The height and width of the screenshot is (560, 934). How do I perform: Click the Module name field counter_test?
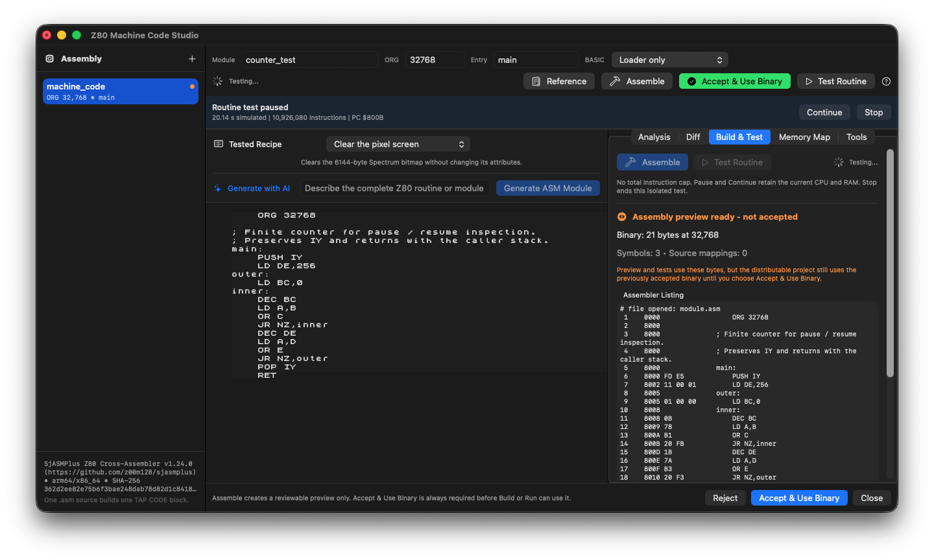coord(310,60)
